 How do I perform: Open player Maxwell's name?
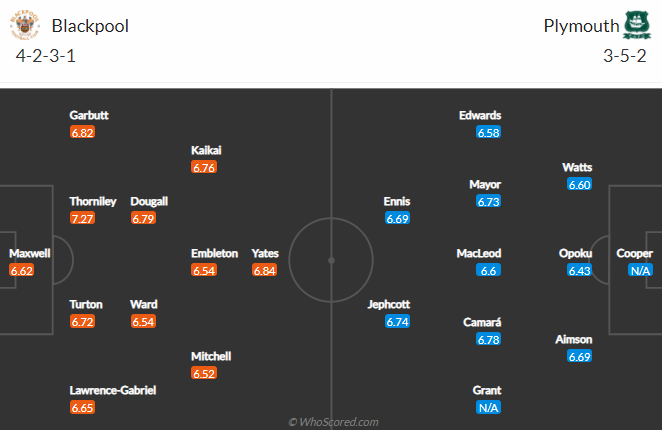coord(30,253)
